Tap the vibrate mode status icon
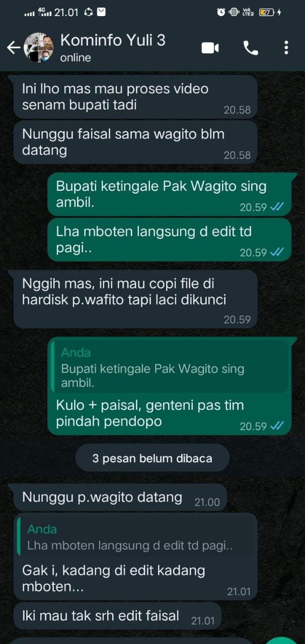This screenshot has height=644, width=305. tap(234, 12)
